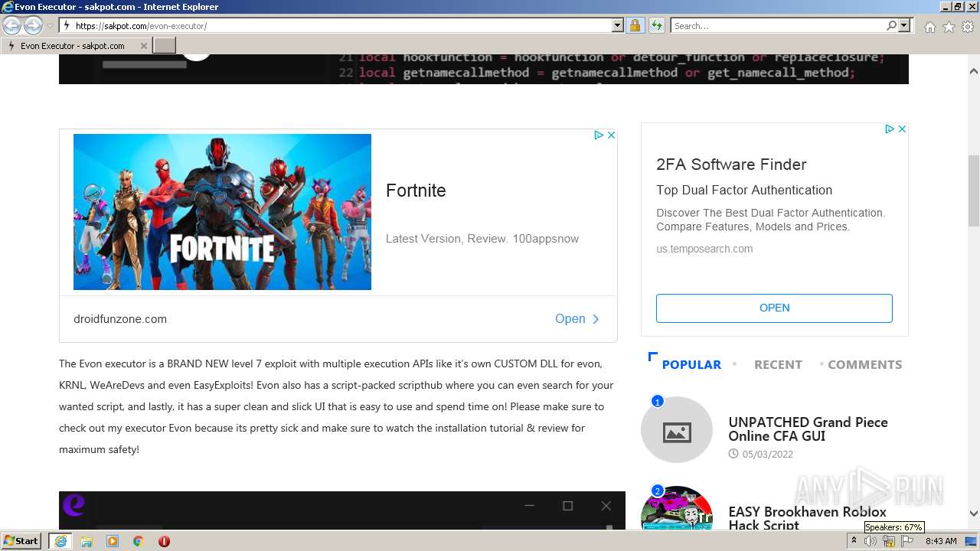Click the Evon app logo in screenshot

click(73, 505)
